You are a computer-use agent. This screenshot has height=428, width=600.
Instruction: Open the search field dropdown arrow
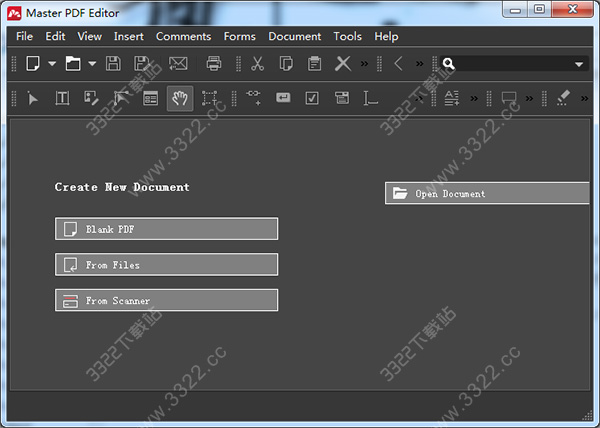pos(579,64)
